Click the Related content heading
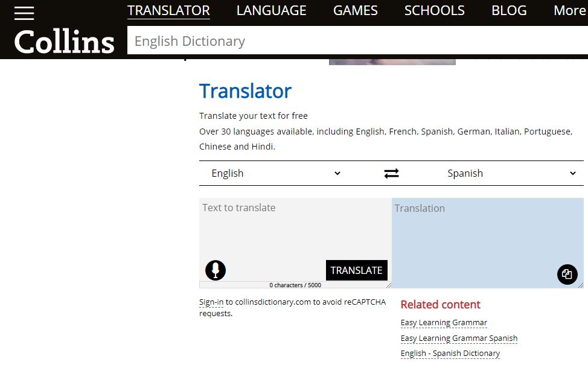Viewport: 588px width, 365px height. pyautogui.click(x=440, y=305)
